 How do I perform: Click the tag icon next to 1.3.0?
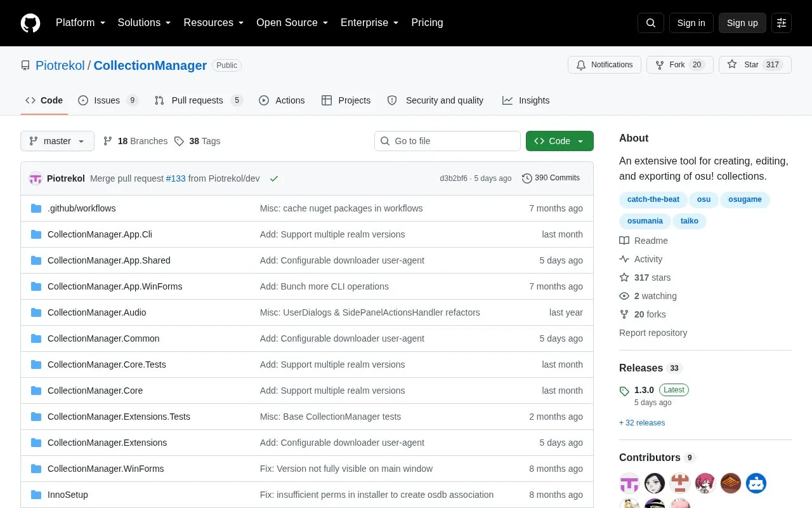(x=624, y=391)
